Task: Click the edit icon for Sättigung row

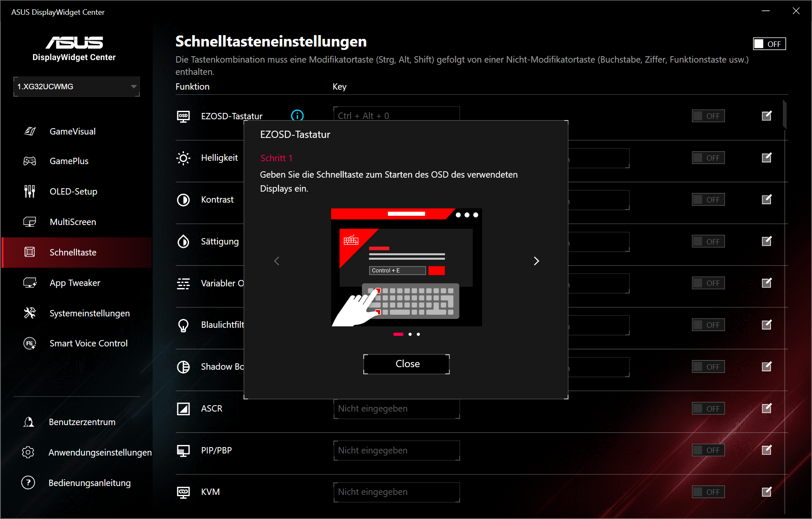Action: click(x=766, y=242)
